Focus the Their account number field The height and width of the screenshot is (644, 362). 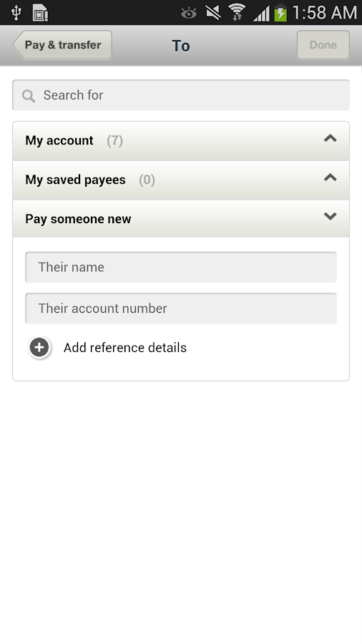tap(181, 308)
